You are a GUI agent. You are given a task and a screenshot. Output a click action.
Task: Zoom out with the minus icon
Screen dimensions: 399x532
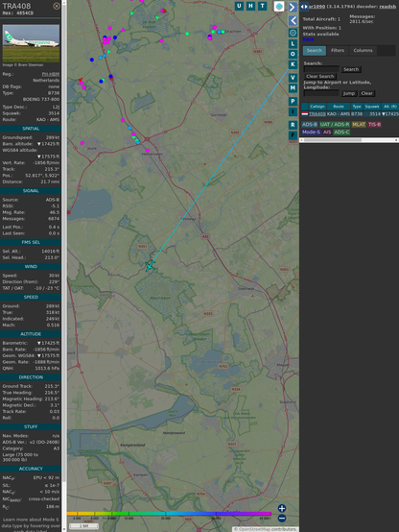click(x=282, y=519)
